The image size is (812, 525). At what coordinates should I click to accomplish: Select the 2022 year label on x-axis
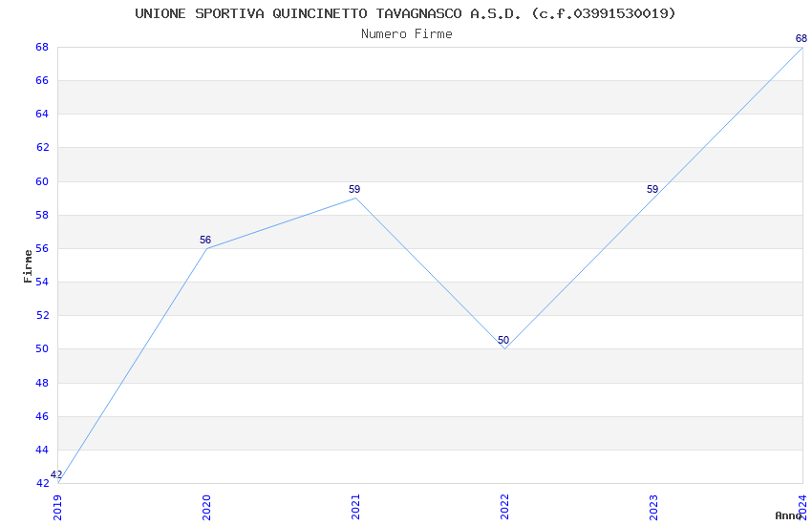tap(504, 508)
